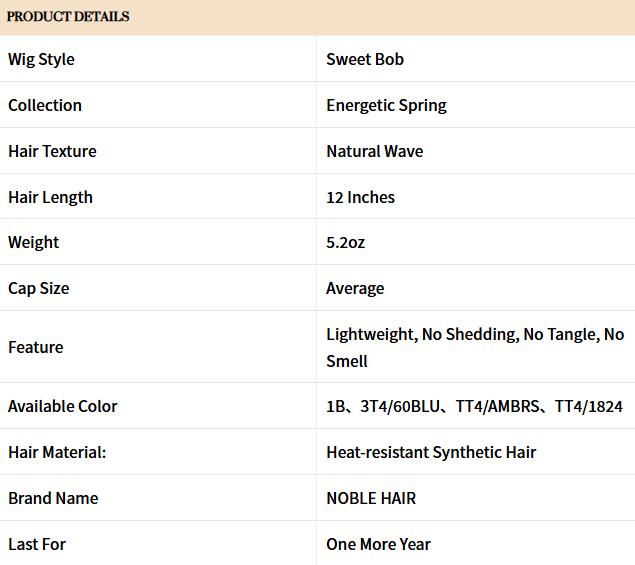Select the Natural Wave text
635x565 pixels.
374,151
